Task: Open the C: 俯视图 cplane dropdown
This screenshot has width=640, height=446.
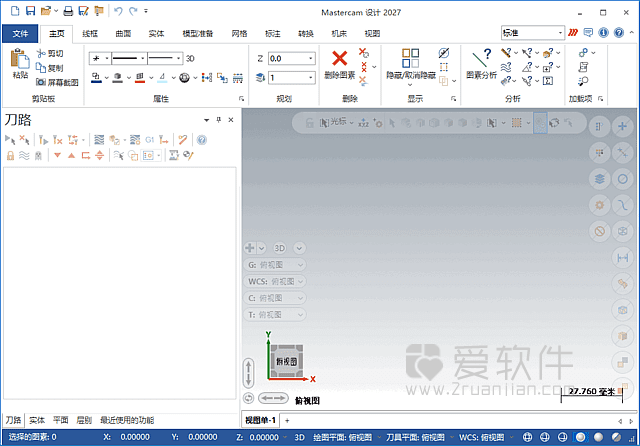Action: tap(275, 298)
